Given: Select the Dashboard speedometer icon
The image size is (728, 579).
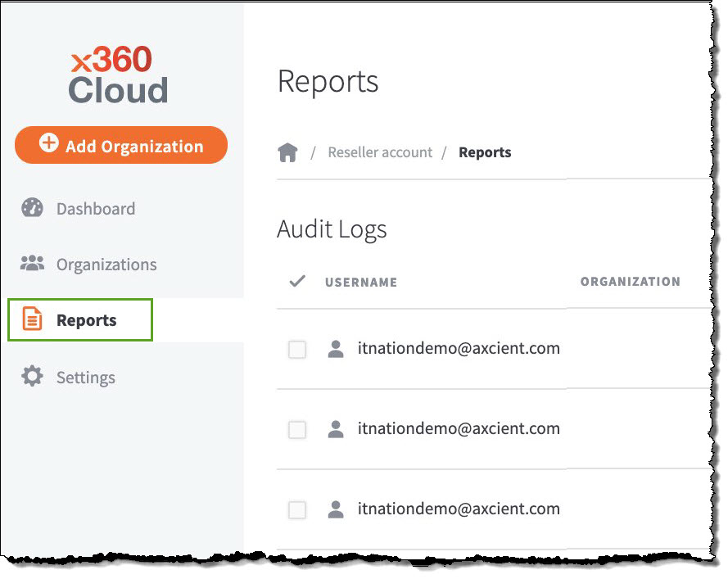Looking at the screenshot, I should coord(31,208).
